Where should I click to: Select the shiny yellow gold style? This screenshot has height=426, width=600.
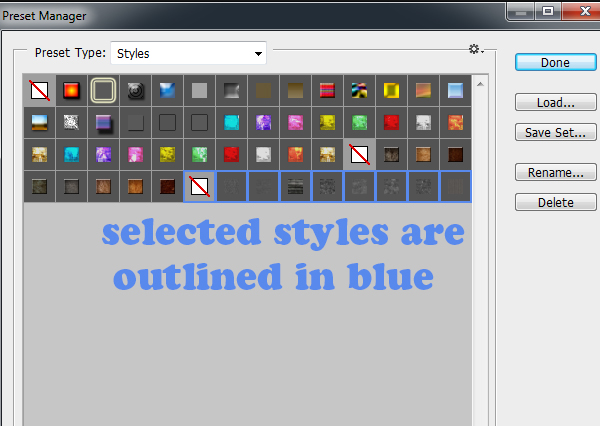tap(391, 91)
